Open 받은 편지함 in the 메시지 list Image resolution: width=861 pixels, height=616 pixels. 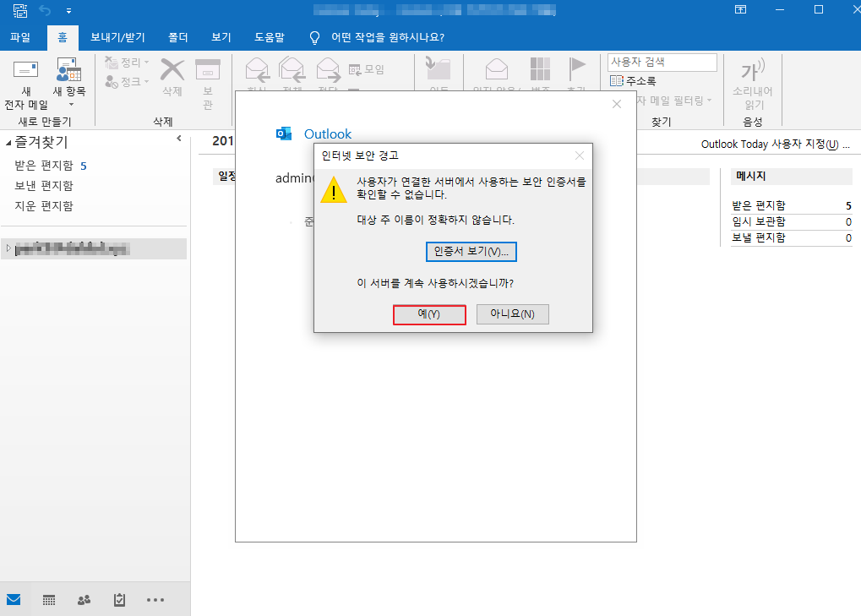pyautogui.click(x=758, y=205)
